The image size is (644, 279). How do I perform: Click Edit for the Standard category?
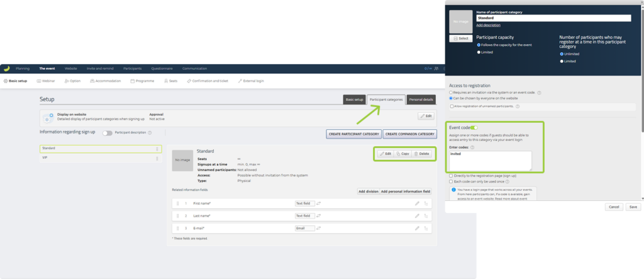point(386,154)
